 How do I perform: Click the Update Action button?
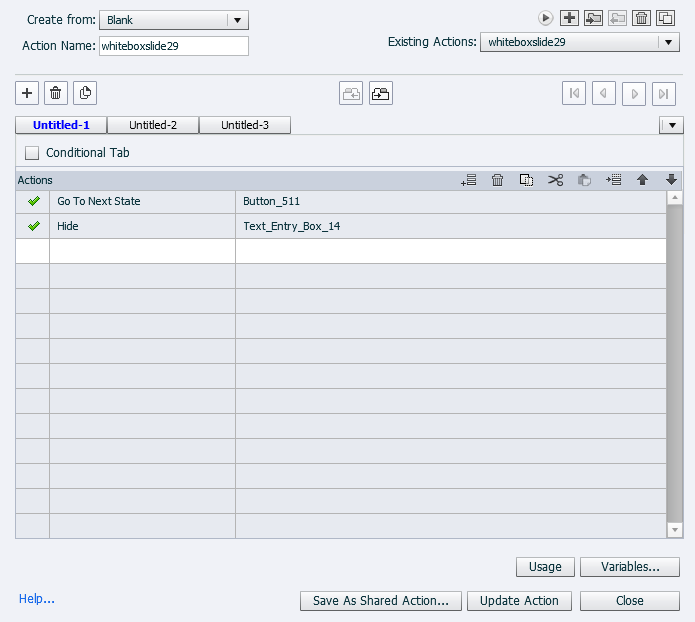[x=519, y=601]
